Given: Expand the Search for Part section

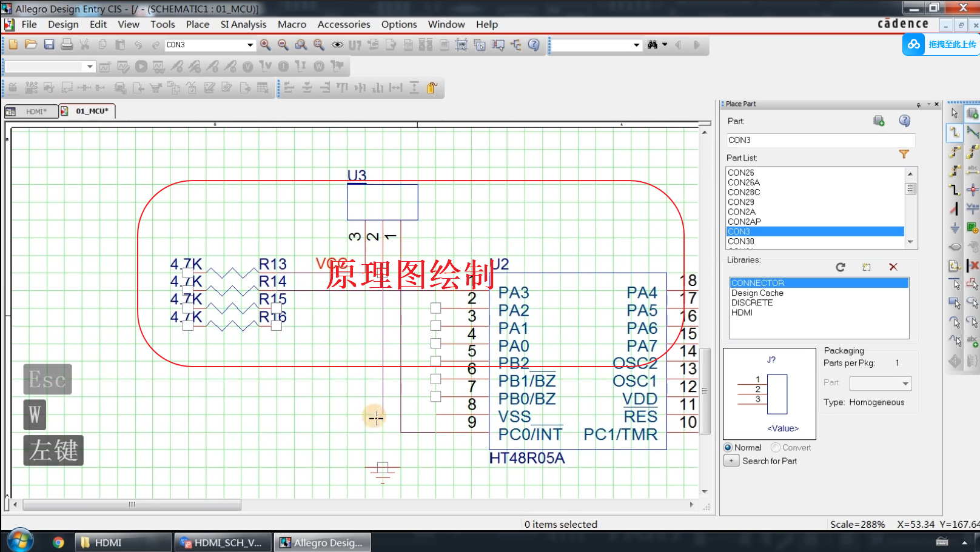Looking at the screenshot, I should coord(731,461).
